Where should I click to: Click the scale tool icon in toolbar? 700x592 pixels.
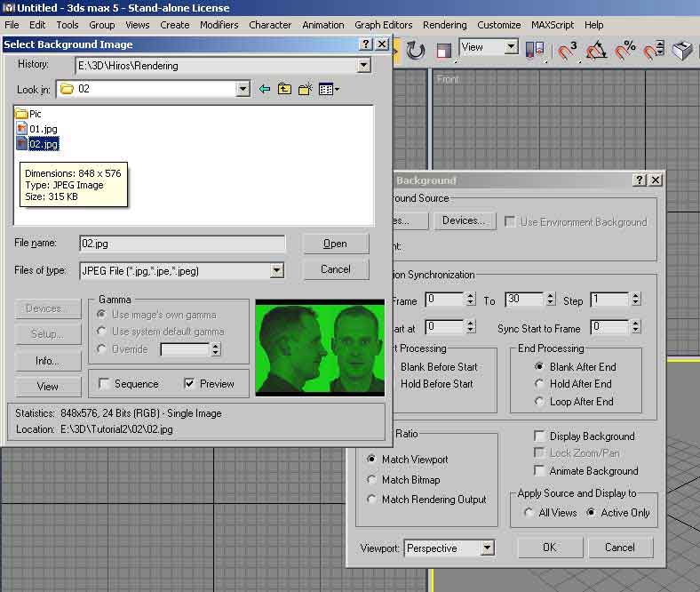[x=444, y=51]
